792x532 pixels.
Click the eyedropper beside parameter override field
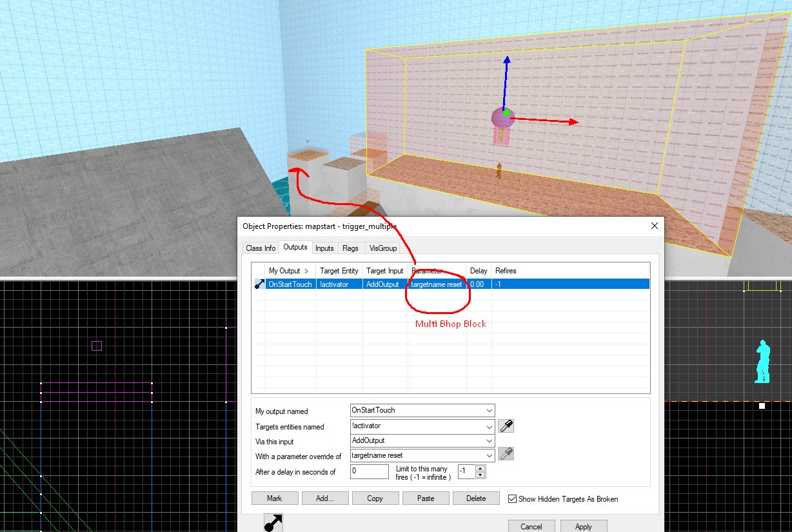[x=506, y=455]
